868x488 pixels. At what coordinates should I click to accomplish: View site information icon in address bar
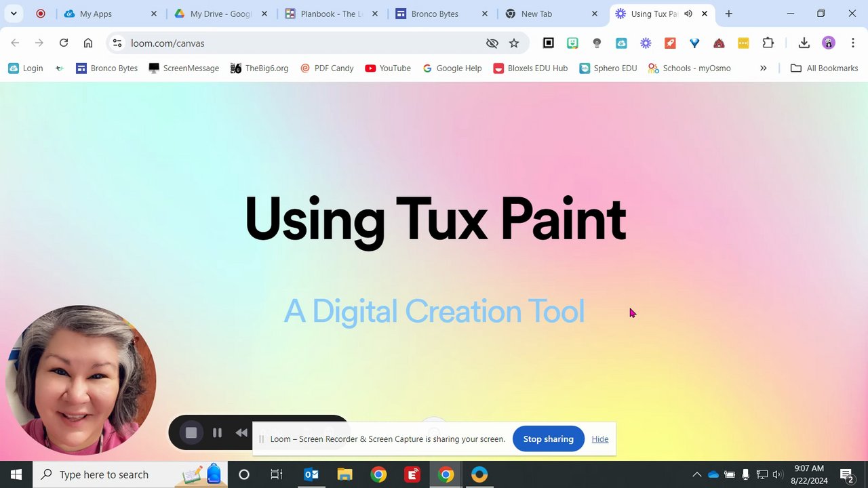pos(117,43)
